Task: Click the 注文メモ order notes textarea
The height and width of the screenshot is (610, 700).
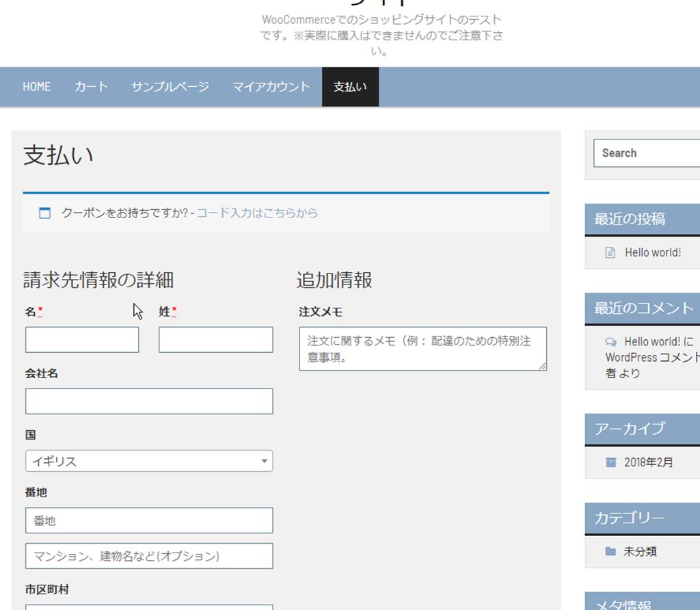Action: point(422,349)
